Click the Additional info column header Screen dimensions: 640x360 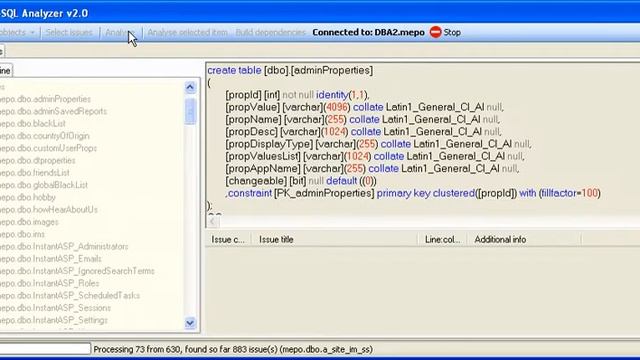pyautogui.click(x=524, y=240)
